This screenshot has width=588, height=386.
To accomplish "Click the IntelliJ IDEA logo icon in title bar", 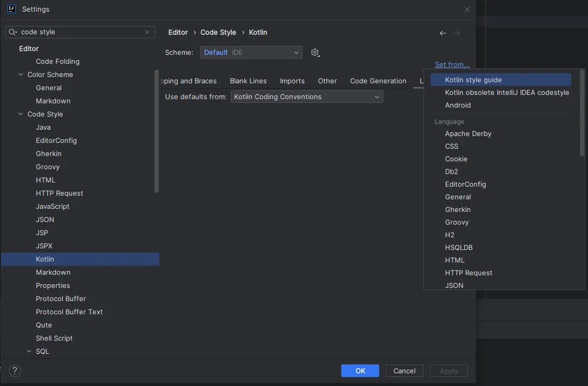I will coord(11,9).
